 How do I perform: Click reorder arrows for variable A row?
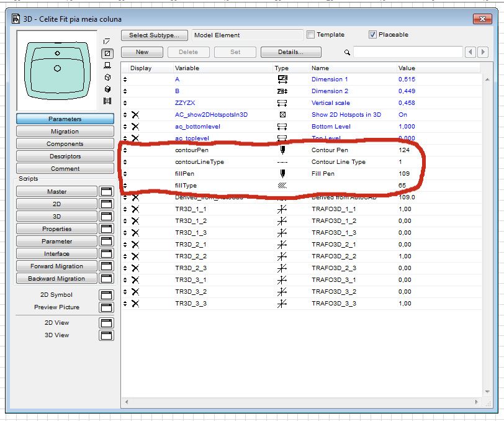click(x=125, y=79)
